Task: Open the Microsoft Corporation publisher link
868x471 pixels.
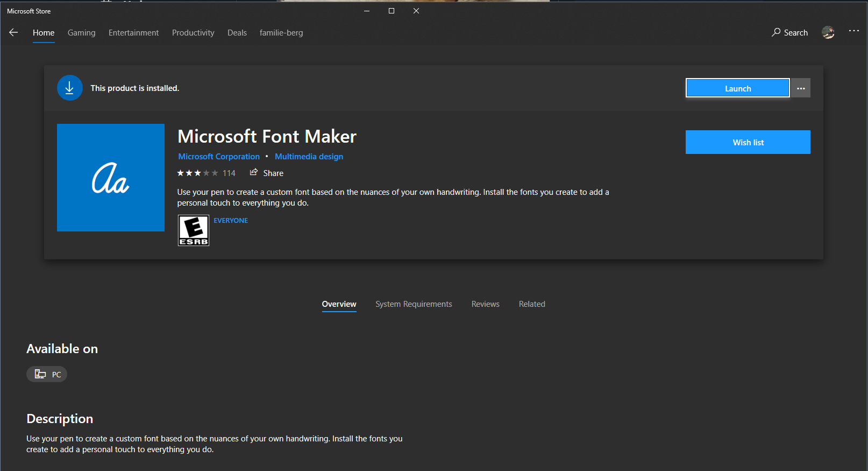Action: 219,157
